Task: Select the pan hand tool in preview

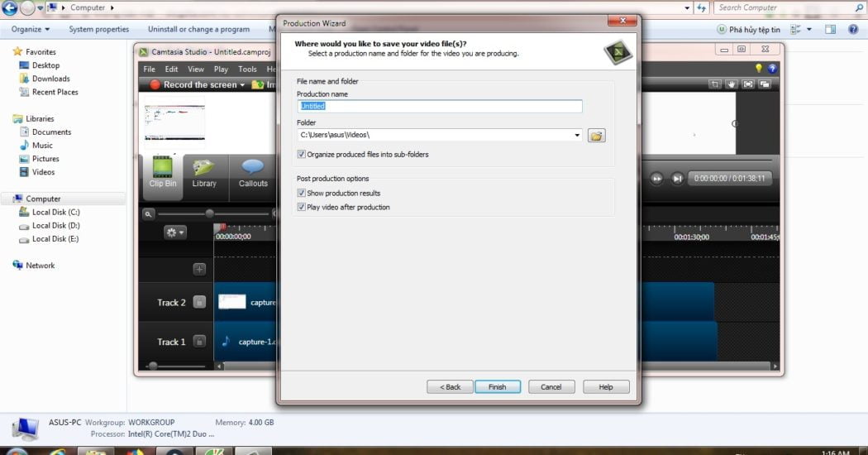Action: [732, 84]
